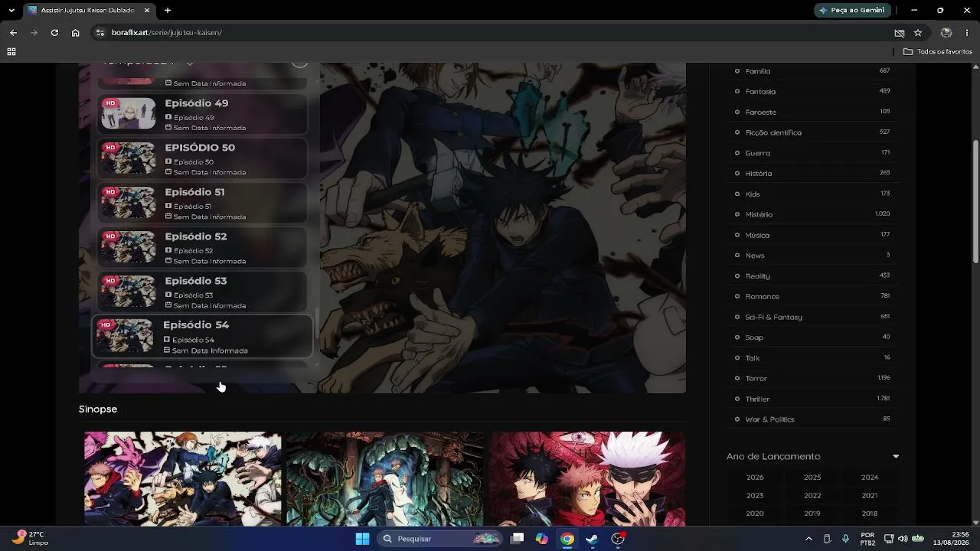Open the clock showing 23:56

[950, 539]
